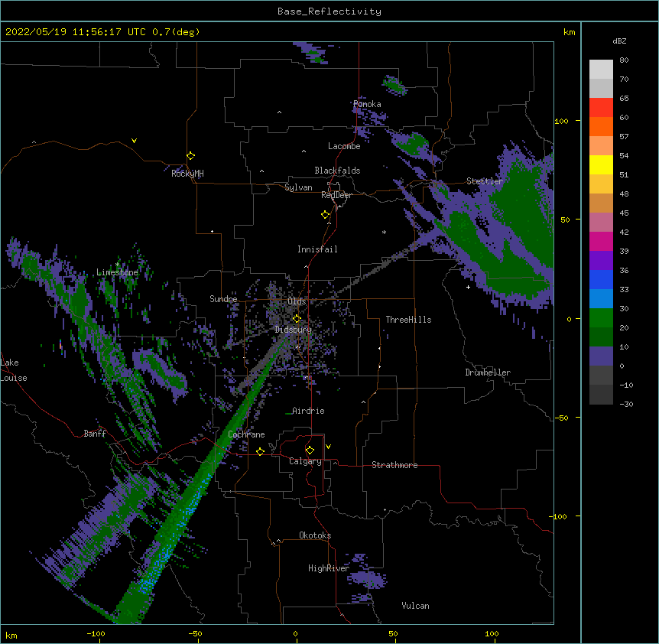Select the red 65 dBZ legend swatch
659x644 pixels.
pos(601,107)
